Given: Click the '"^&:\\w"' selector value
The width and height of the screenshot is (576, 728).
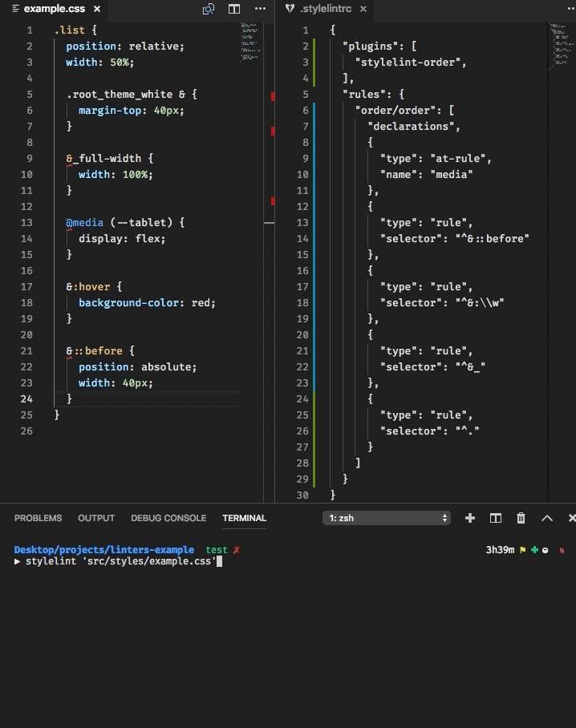Looking at the screenshot, I should [480, 303].
